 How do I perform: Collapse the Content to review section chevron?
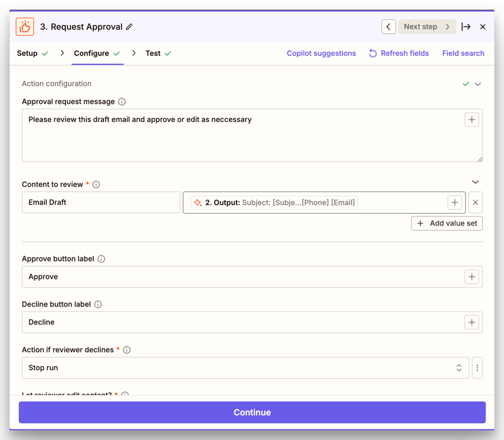point(475,182)
